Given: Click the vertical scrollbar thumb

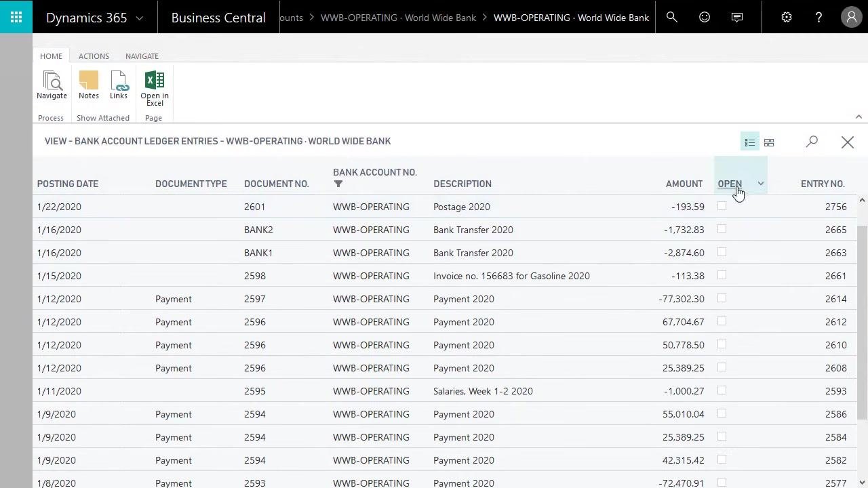Looking at the screenshot, I should point(862,322).
